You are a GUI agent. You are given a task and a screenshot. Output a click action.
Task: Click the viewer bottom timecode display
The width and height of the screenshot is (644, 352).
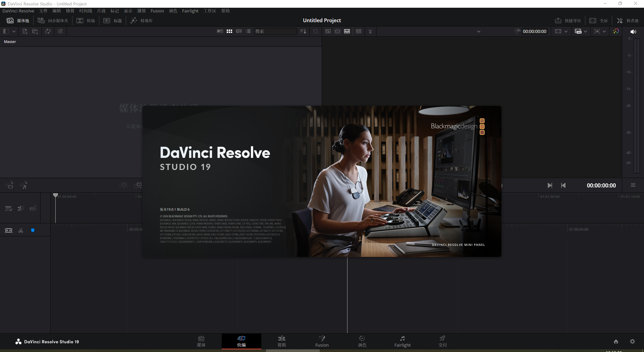click(601, 185)
